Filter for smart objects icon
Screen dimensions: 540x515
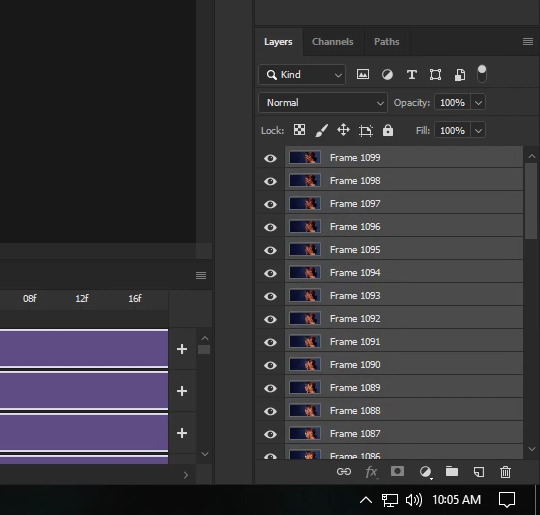(460, 74)
